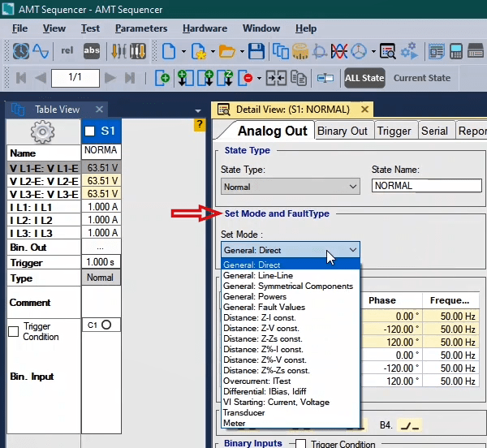Image resolution: width=487 pixels, height=448 pixels.
Task: Click the Open folder toolbar icon
Action: [226, 52]
